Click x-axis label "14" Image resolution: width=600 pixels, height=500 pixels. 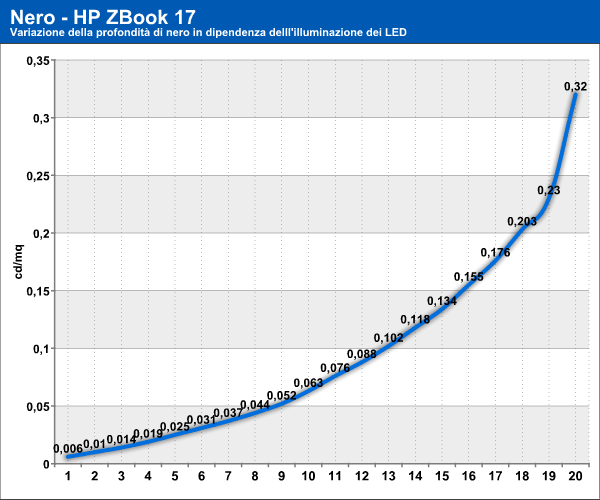pos(415,476)
